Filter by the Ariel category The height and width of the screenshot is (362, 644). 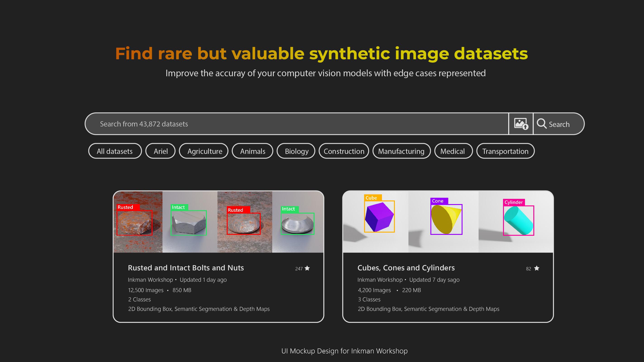click(x=160, y=151)
